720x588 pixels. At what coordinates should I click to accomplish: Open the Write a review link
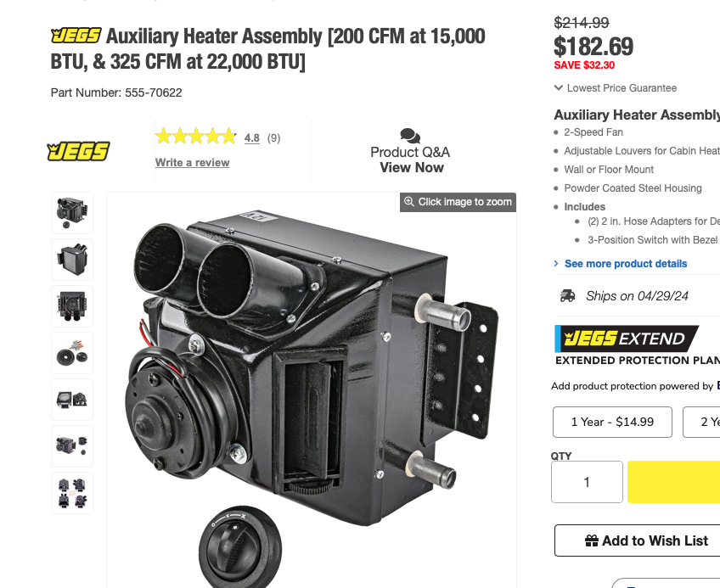click(x=193, y=163)
